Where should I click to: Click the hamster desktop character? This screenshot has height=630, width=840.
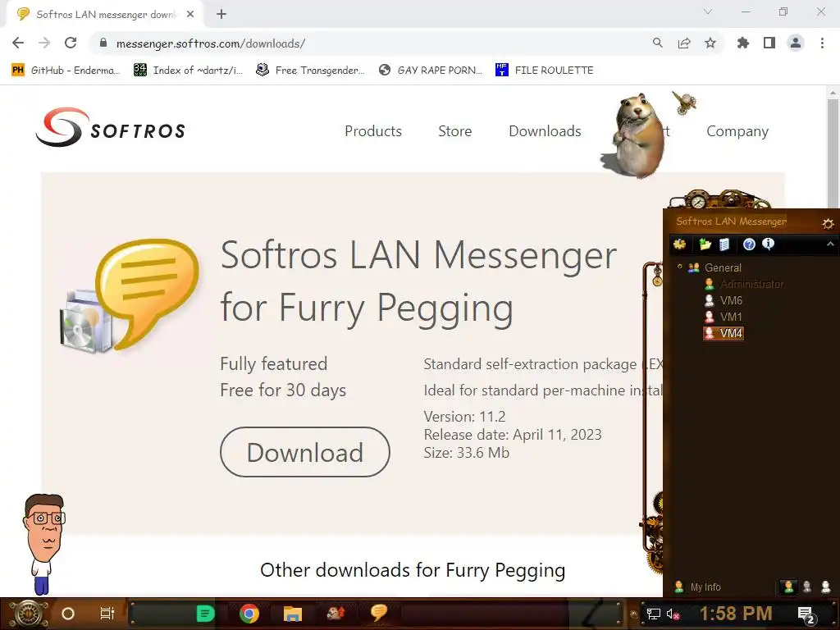(637, 137)
